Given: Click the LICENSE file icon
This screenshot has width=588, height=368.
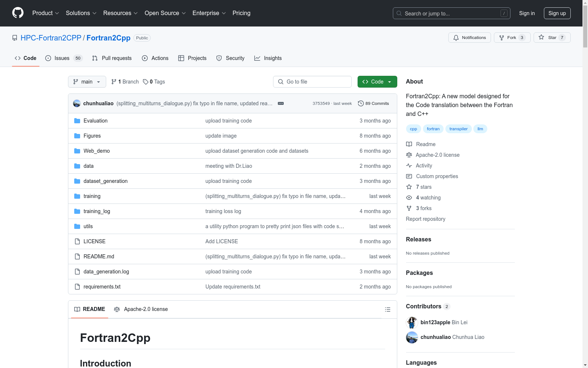Looking at the screenshot, I should (x=77, y=241).
